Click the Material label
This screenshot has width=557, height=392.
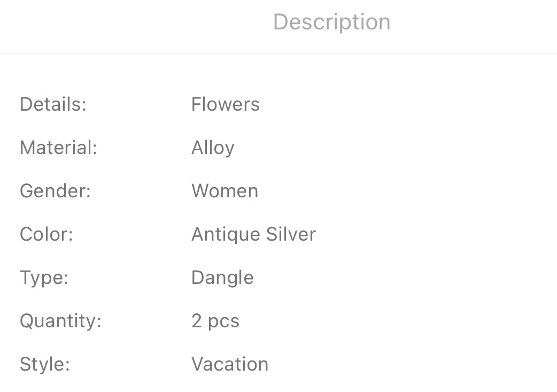click(x=58, y=148)
